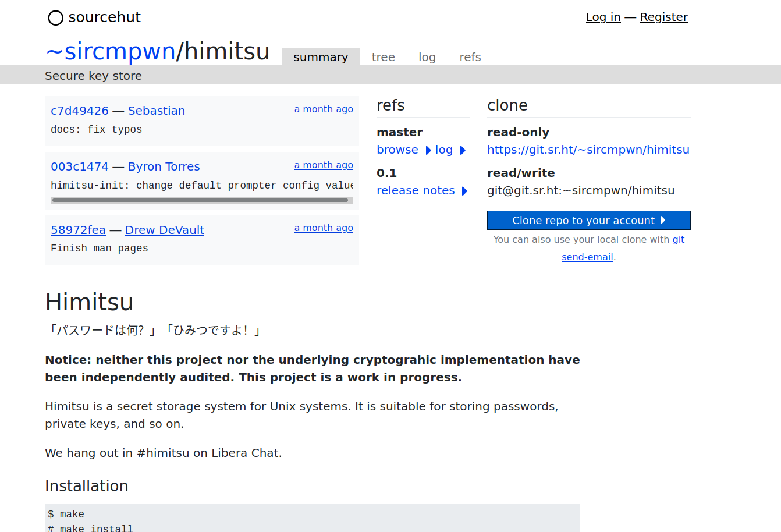Go to the ~sircmpwn user page
781x532 pixels.
111,51
